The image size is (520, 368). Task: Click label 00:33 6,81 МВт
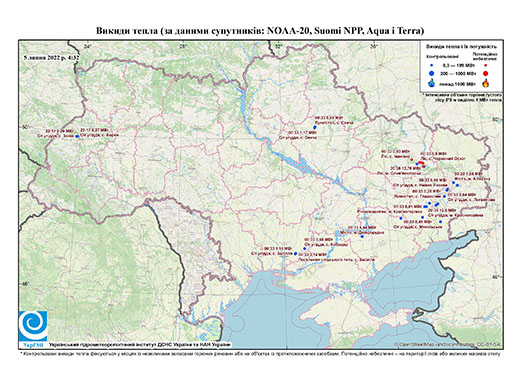pos(409,206)
